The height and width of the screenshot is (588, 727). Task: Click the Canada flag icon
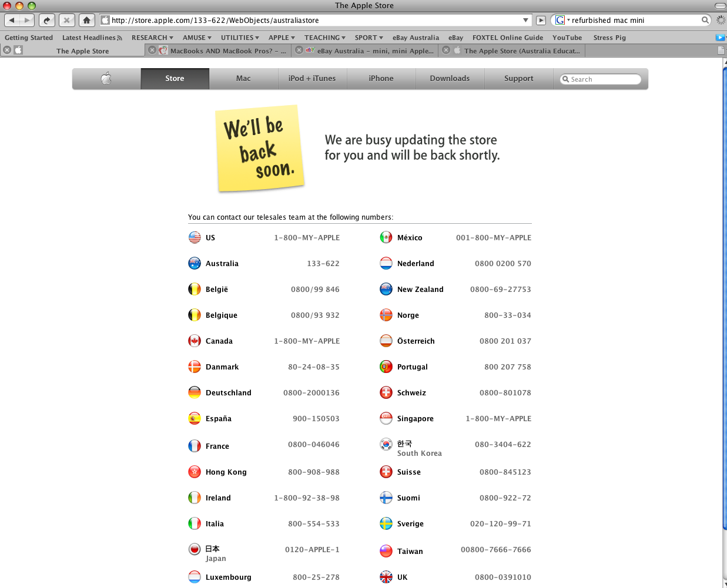195,341
